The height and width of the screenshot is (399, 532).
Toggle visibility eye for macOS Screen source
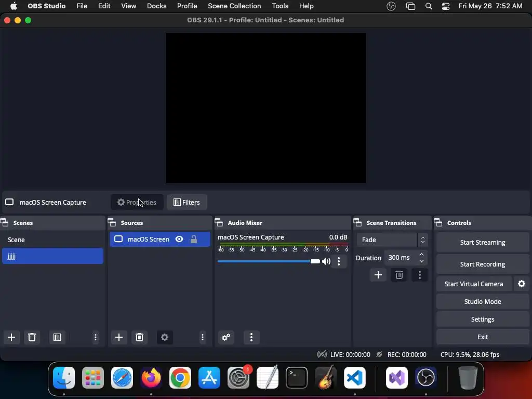(x=179, y=239)
